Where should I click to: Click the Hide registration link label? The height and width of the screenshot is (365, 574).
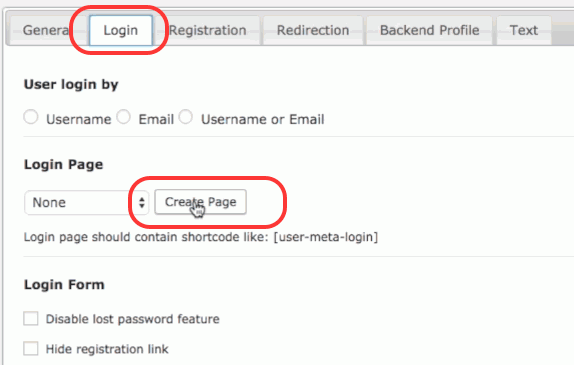pos(107,349)
